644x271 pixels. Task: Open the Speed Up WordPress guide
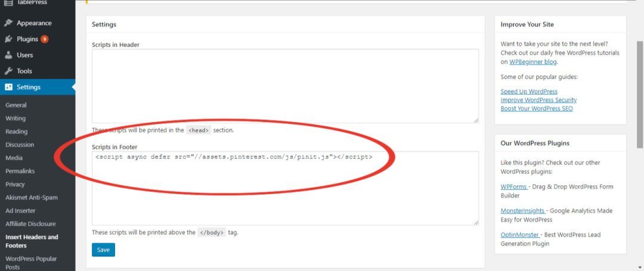click(x=529, y=92)
